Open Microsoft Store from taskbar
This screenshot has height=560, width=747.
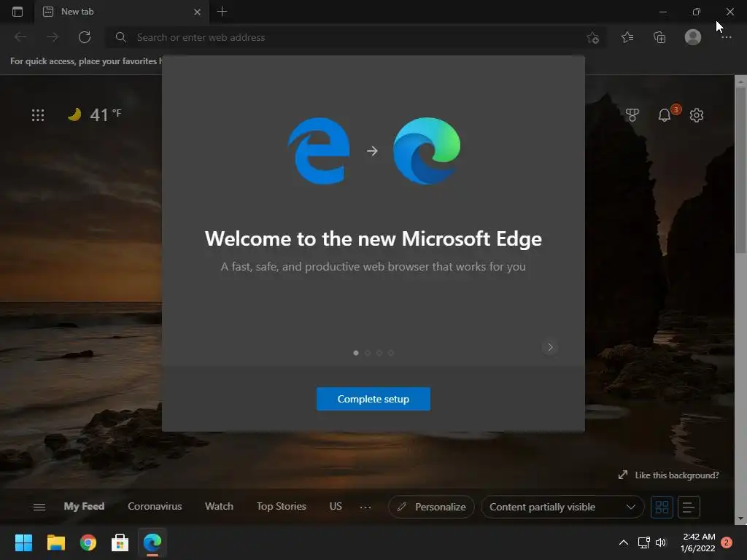(x=120, y=542)
